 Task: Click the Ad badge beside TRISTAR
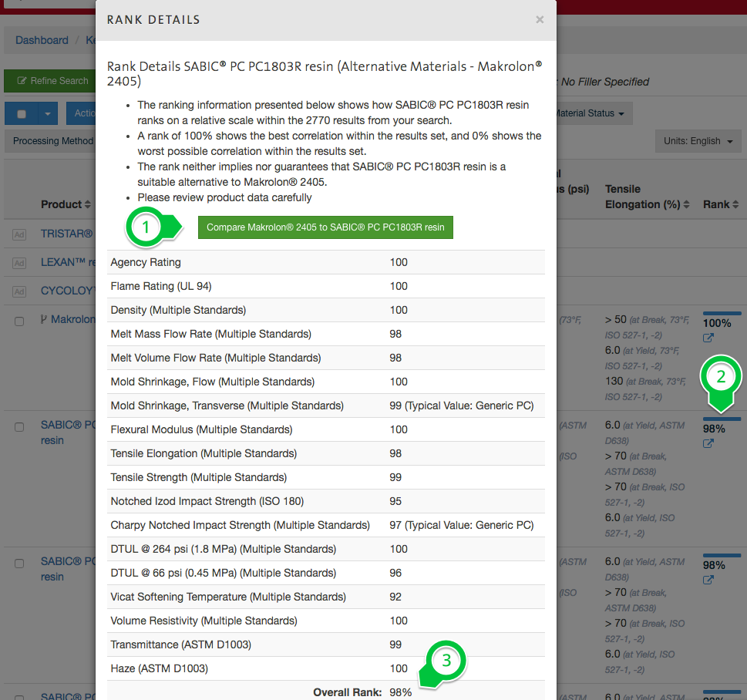point(19,234)
